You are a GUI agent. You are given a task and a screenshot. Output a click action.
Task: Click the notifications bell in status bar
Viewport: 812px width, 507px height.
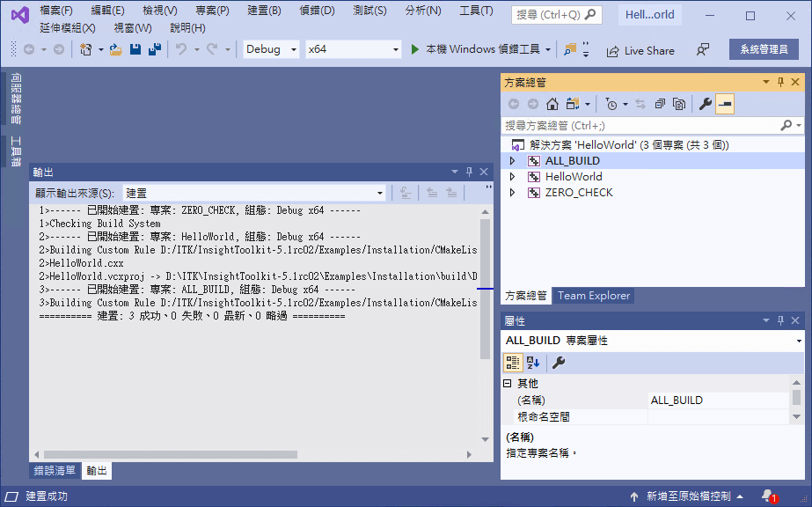pyautogui.click(x=769, y=496)
